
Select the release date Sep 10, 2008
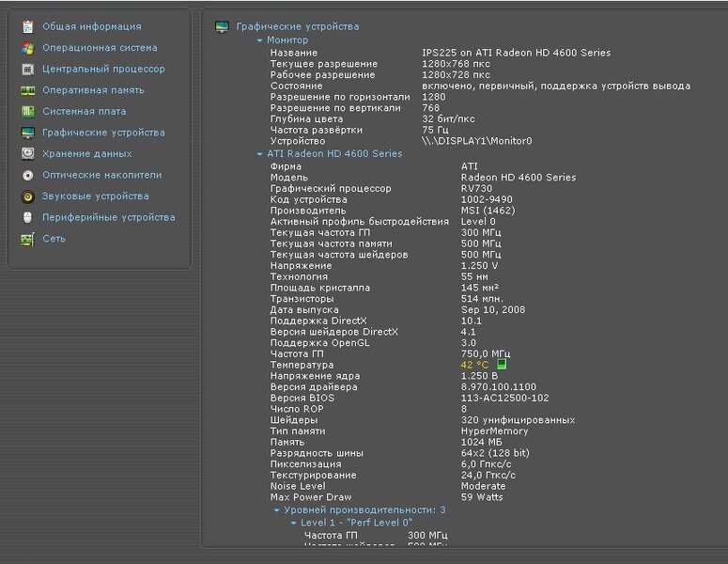(492, 309)
